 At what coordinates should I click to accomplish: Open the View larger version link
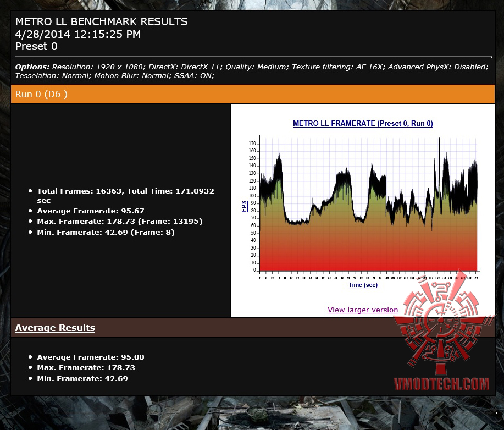coord(363,310)
